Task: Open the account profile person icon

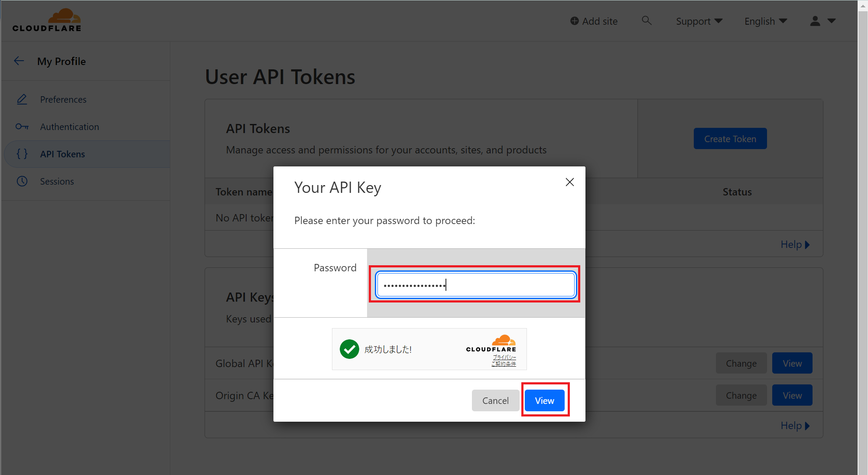Action: point(814,21)
